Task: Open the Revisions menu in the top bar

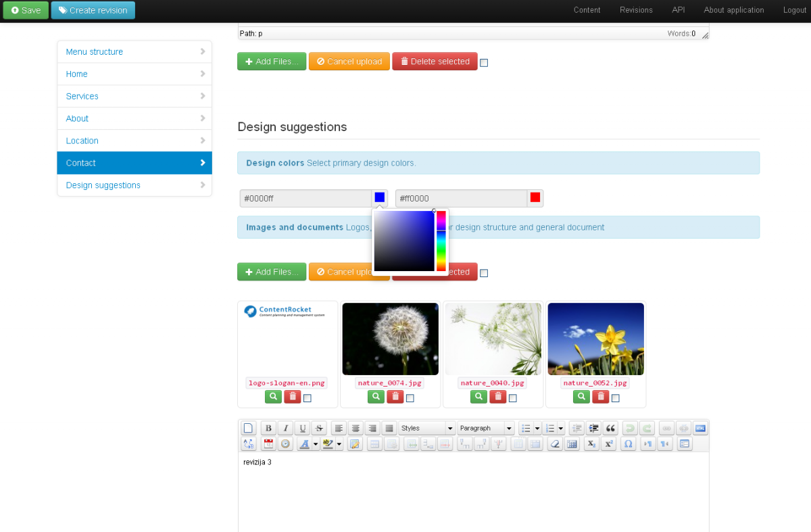Action: tap(636, 10)
